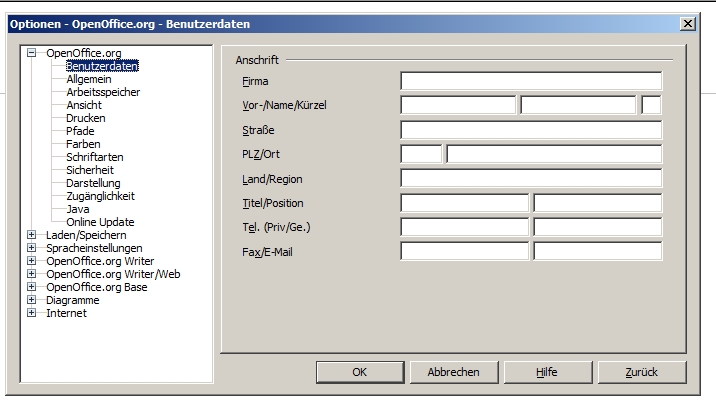
Task: Expand the OpenOffice.org Base node
Action: coord(32,287)
